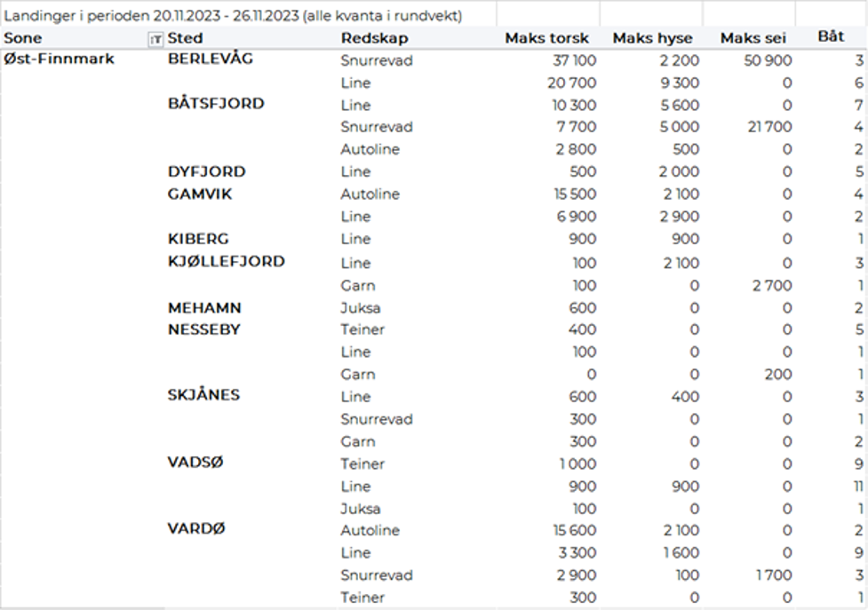Click the Sted column header
The height and width of the screenshot is (610, 868).
pos(185,38)
